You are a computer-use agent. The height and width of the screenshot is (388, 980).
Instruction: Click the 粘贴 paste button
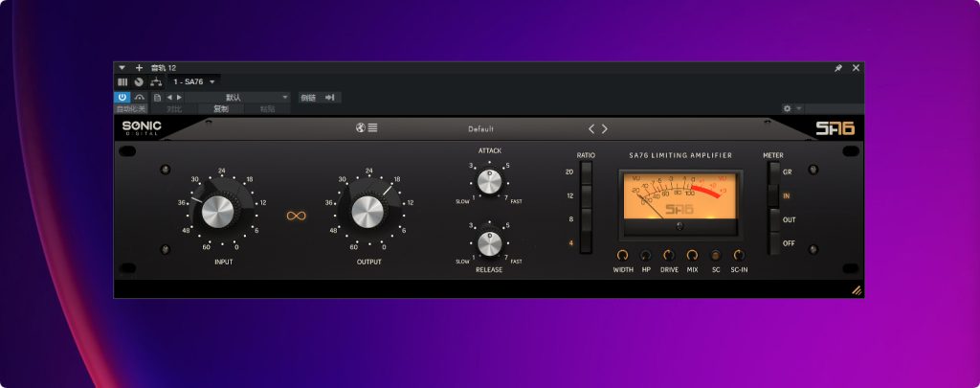pos(268,109)
